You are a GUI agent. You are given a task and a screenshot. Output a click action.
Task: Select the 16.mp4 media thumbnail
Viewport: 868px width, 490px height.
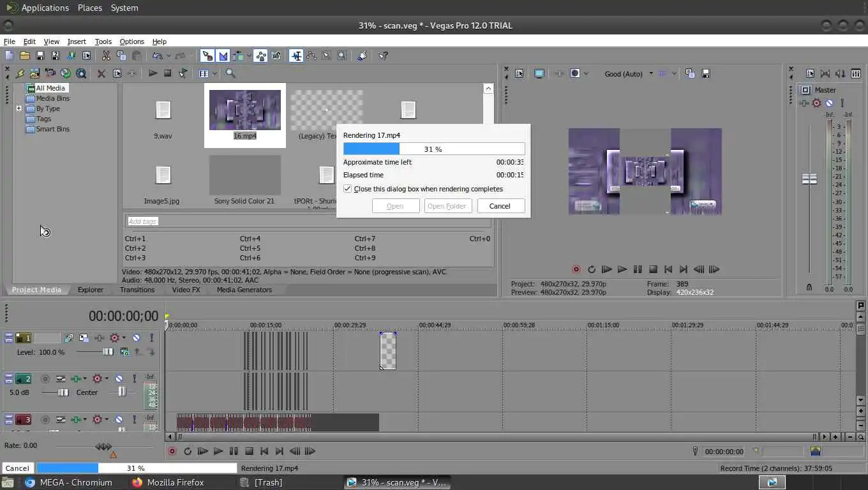[245, 115]
